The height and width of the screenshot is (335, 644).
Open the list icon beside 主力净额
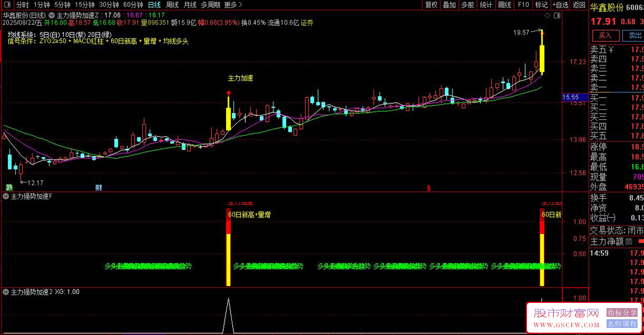(x=628, y=241)
